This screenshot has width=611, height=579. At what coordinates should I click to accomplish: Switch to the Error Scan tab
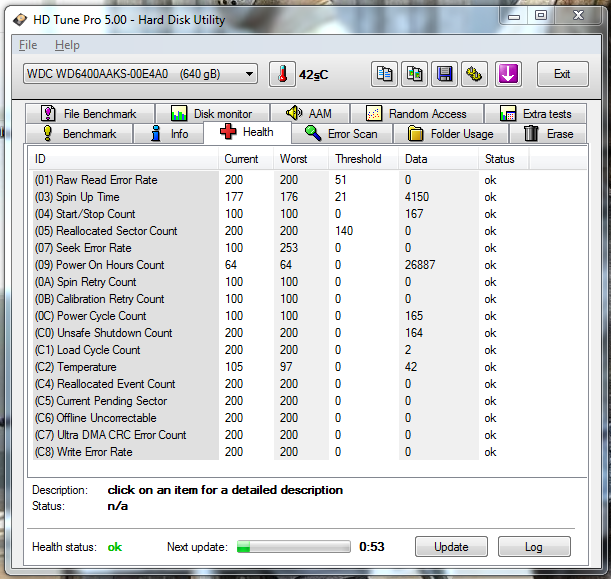(x=342, y=134)
